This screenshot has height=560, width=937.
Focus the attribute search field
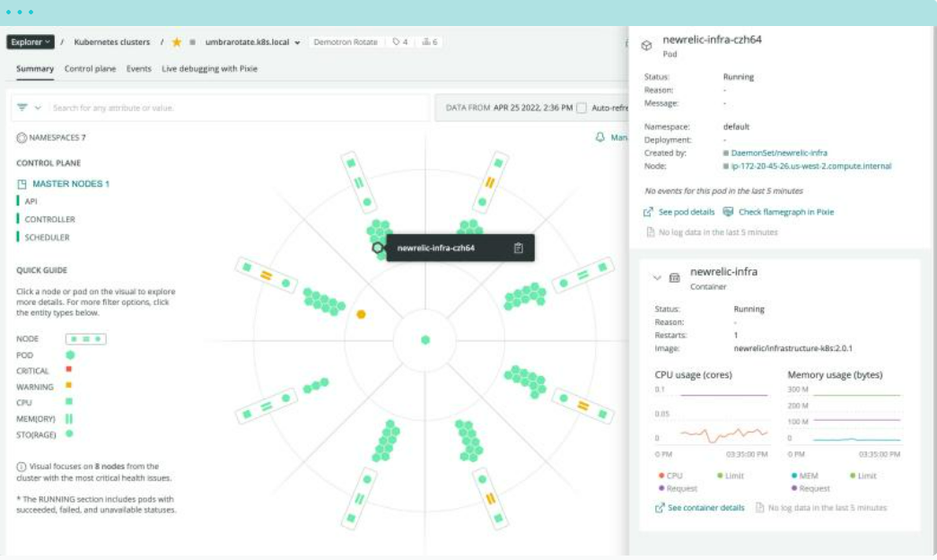239,108
